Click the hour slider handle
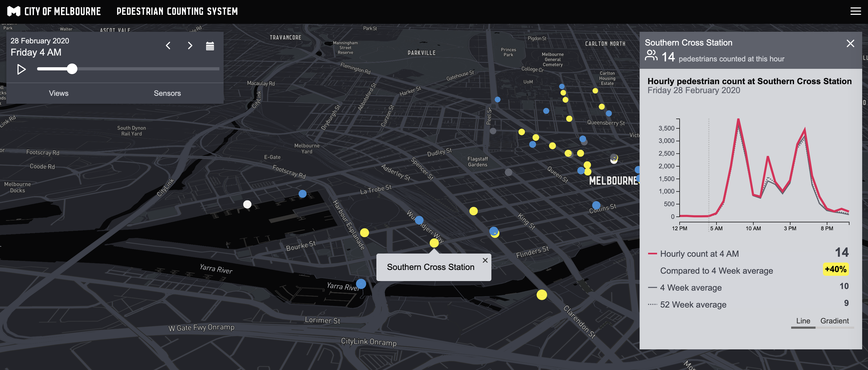The height and width of the screenshot is (370, 868). [72, 69]
